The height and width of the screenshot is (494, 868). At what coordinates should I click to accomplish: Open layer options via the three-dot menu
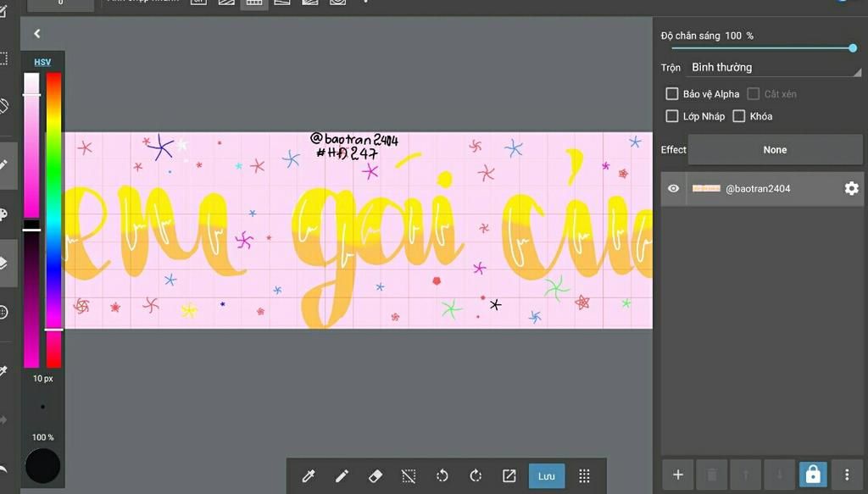[847, 475]
